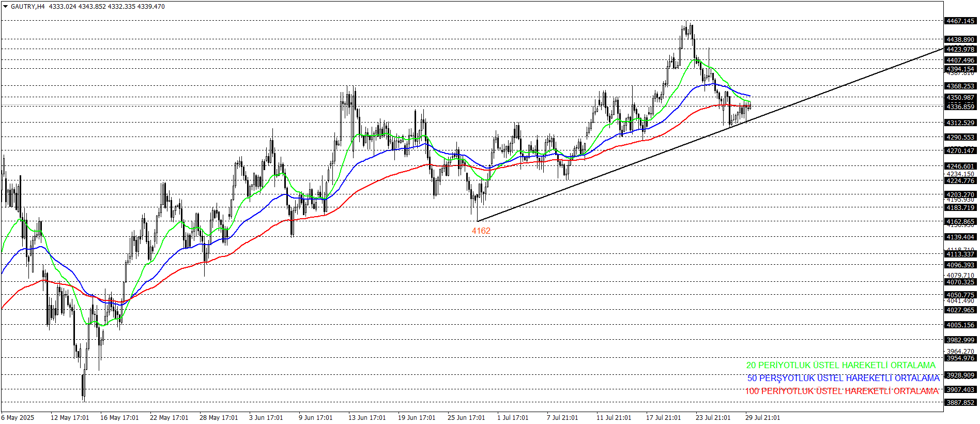This screenshot has height=424, width=980.
Task: Click the 25 Jun 17:01 time label
Action: [x=466, y=418]
